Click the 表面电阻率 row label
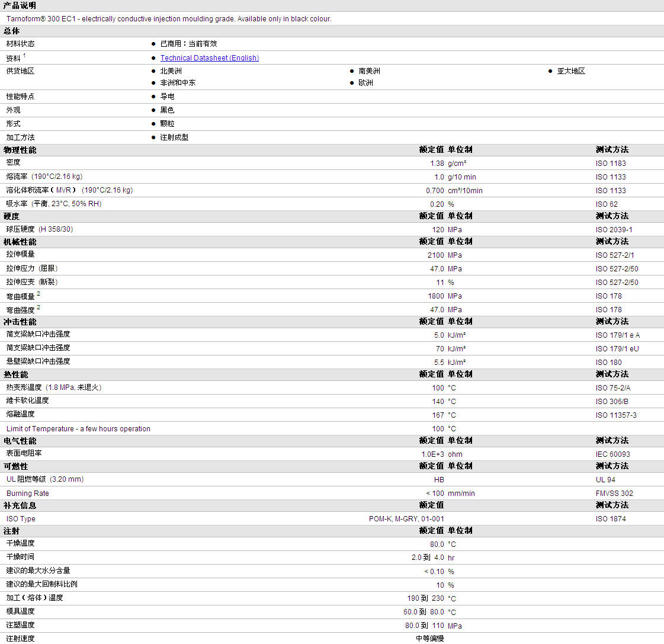This screenshot has width=664, height=644. click(x=24, y=453)
